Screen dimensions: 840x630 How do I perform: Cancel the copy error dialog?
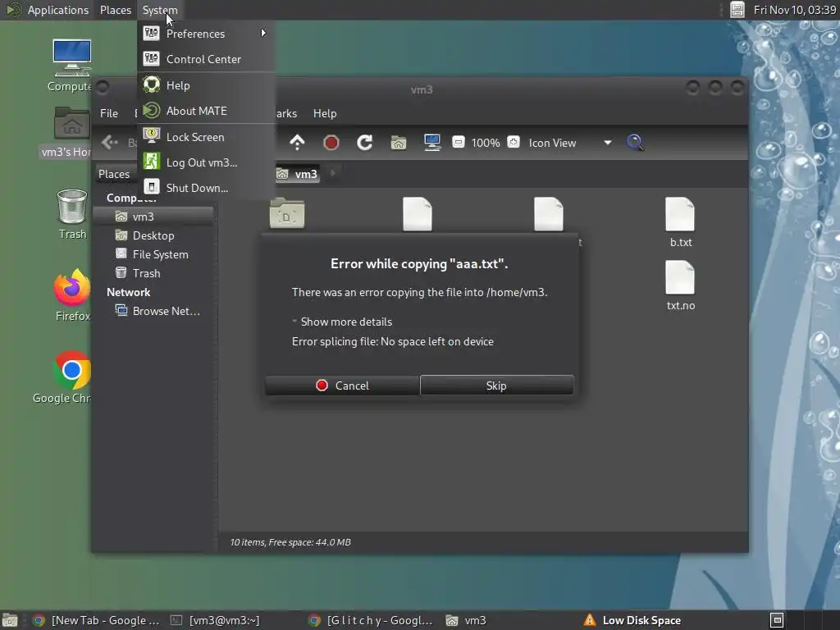tap(342, 386)
